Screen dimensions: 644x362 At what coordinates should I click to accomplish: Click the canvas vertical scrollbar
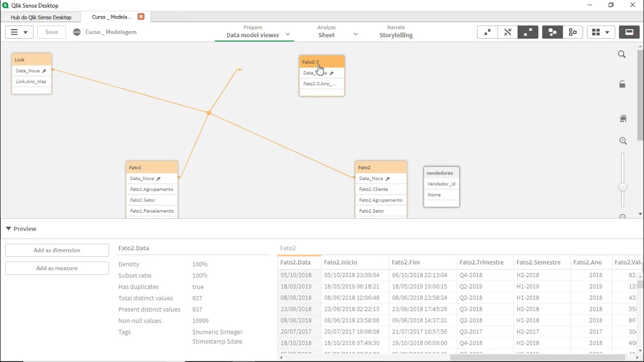pyautogui.click(x=640, y=96)
